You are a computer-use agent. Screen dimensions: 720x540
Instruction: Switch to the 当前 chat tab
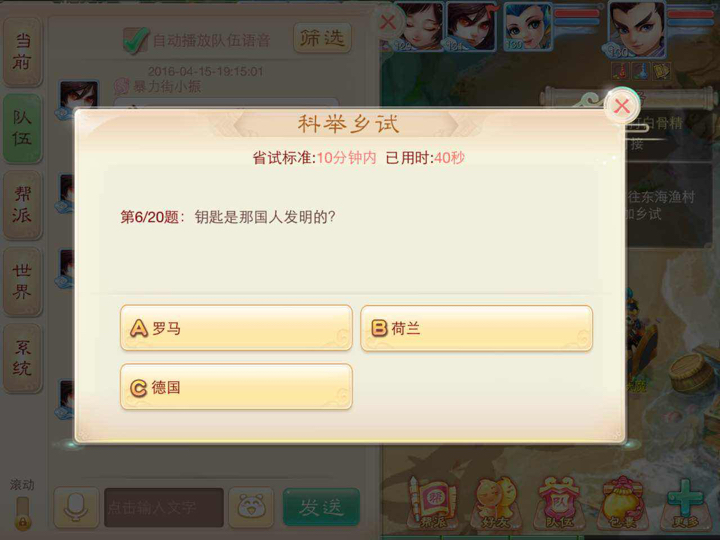click(22, 51)
